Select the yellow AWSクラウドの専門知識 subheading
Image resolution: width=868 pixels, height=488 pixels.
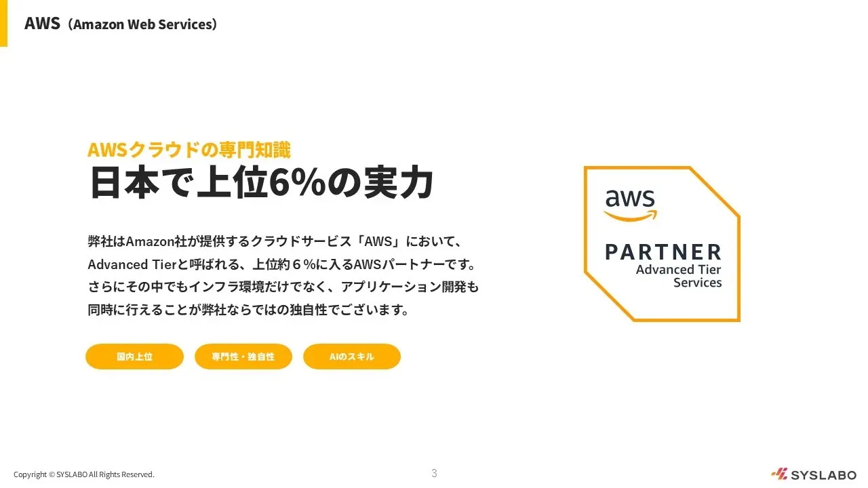(x=189, y=149)
